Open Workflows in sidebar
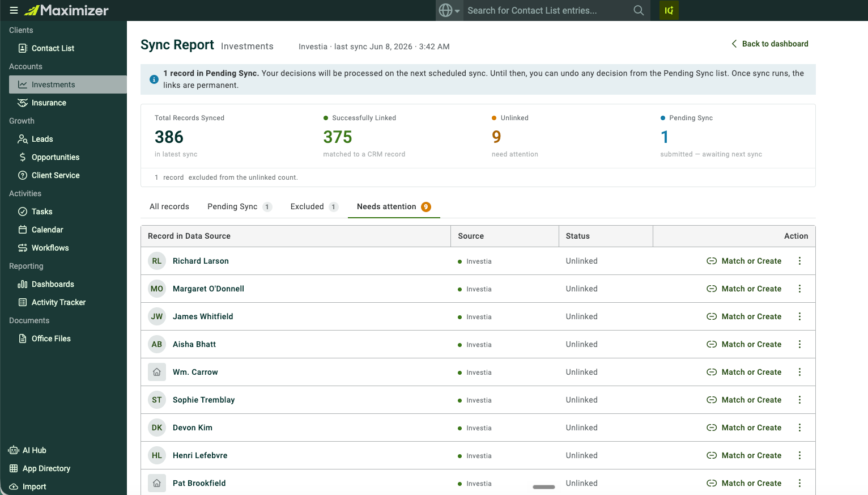Image resolution: width=868 pixels, height=495 pixels. coord(68,248)
